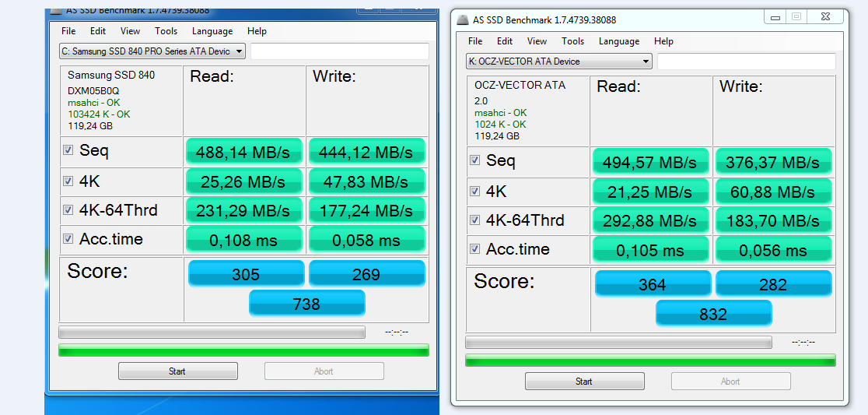868x415 pixels.
Task: Open the Edit menu in the Samsung window
Action: (98, 31)
